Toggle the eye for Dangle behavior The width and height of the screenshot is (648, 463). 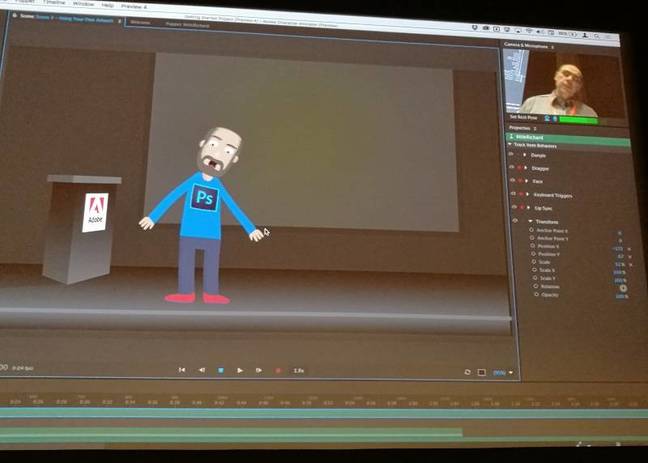512,154
